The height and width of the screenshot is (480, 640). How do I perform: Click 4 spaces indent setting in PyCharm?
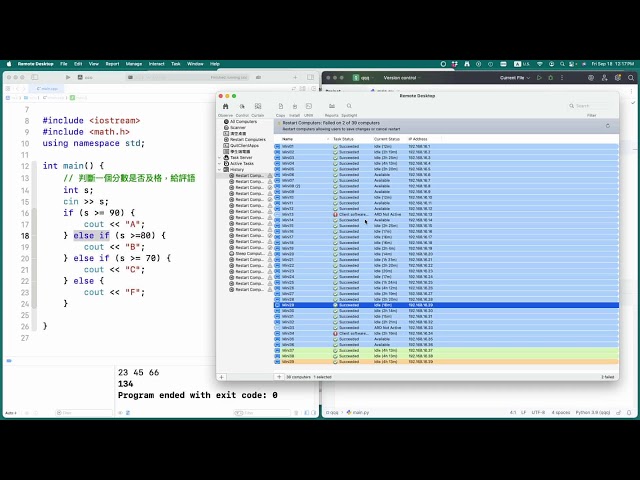(561, 413)
